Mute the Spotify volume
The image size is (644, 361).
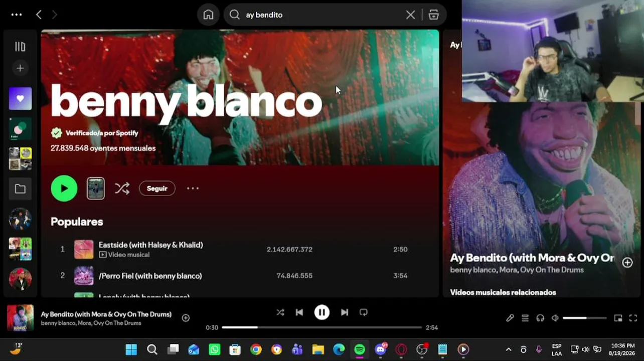click(x=555, y=318)
